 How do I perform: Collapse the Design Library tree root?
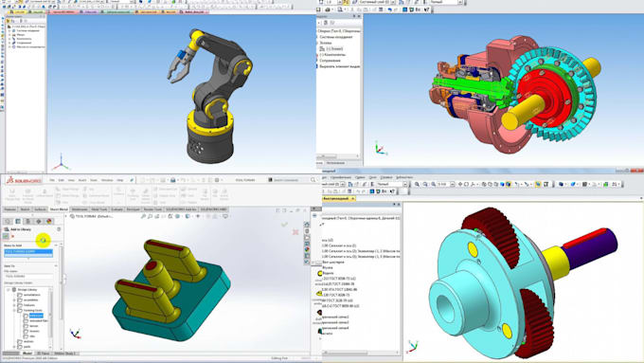tap(9, 290)
